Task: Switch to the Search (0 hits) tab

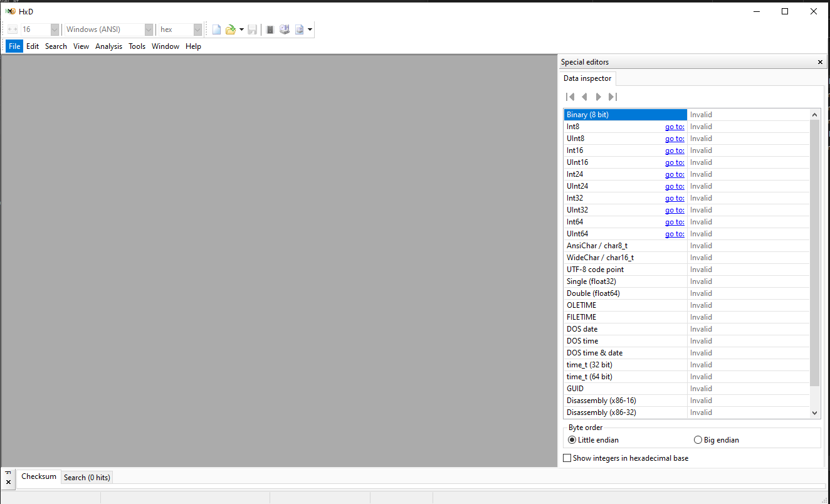Action: pyautogui.click(x=87, y=478)
